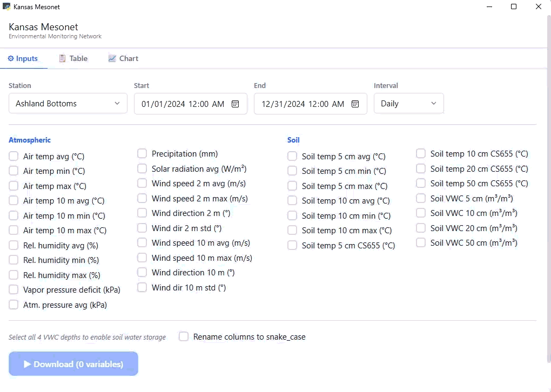Enable Wind speed 2 m avg (m/s)
This screenshot has width=551, height=392.
(x=142, y=184)
